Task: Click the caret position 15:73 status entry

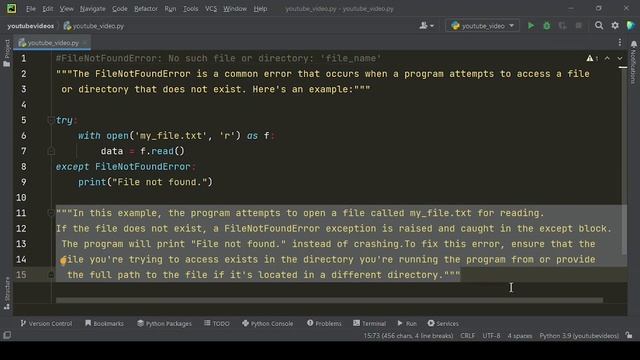Action: click(408, 336)
